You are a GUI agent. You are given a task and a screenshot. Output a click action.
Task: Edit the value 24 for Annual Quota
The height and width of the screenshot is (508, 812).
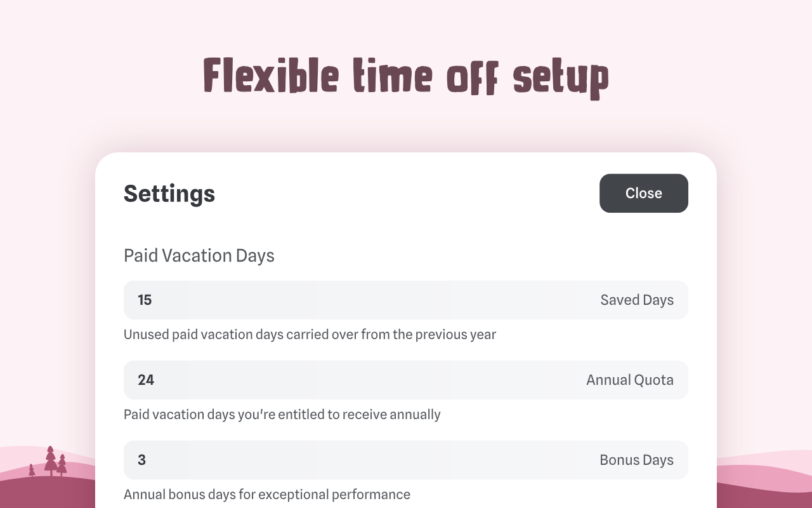coord(147,380)
